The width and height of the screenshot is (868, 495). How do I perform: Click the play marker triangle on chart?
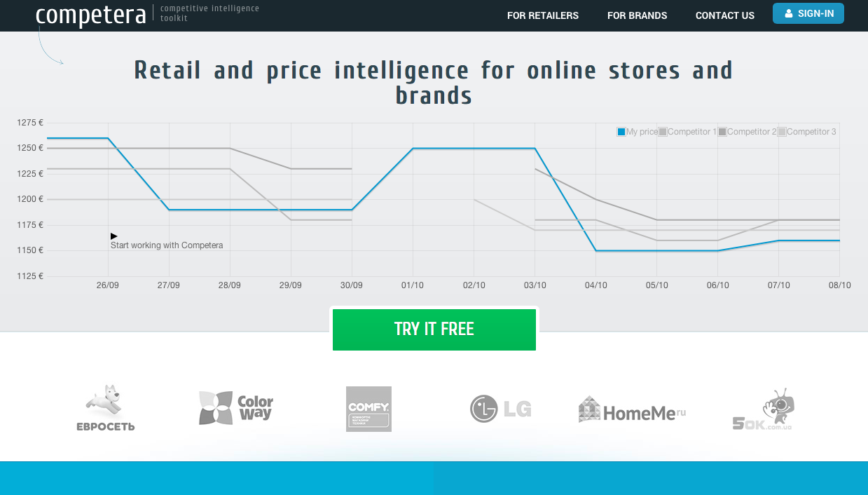pos(114,236)
